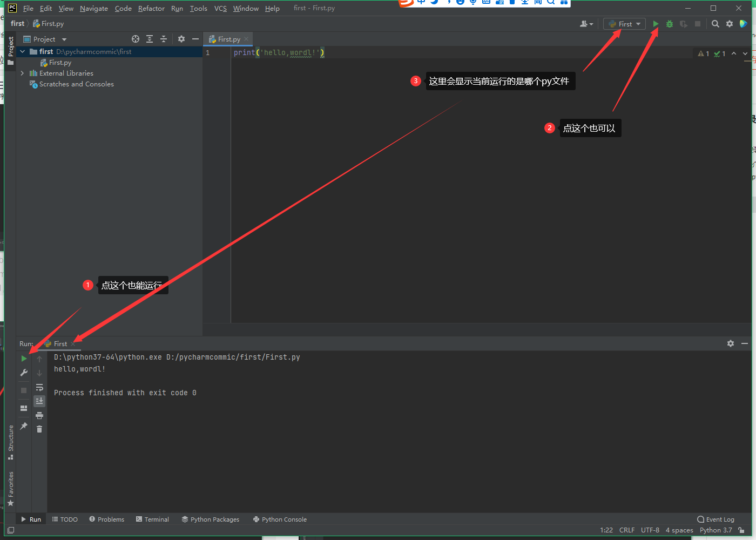Hide the Run panel with the minus icon
Screen dimensions: 756x540
pos(745,343)
